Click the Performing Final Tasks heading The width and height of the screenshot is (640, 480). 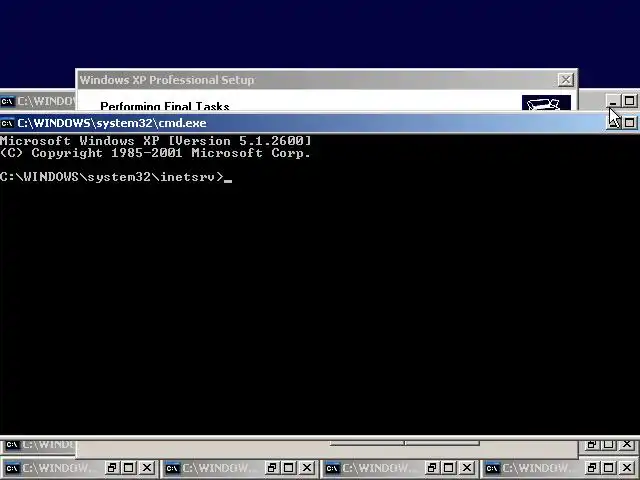click(164, 106)
